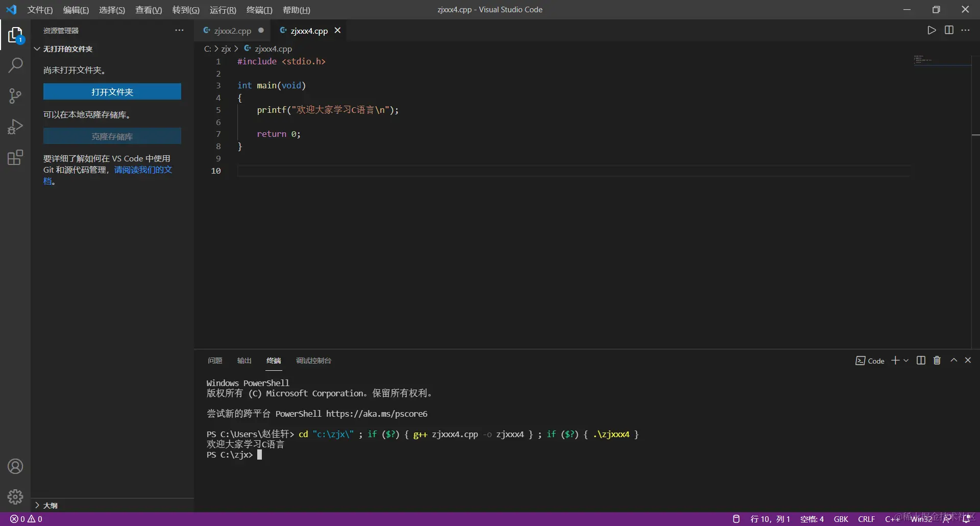
Task: Click the zjx breadcrumb segment
Action: 226,49
